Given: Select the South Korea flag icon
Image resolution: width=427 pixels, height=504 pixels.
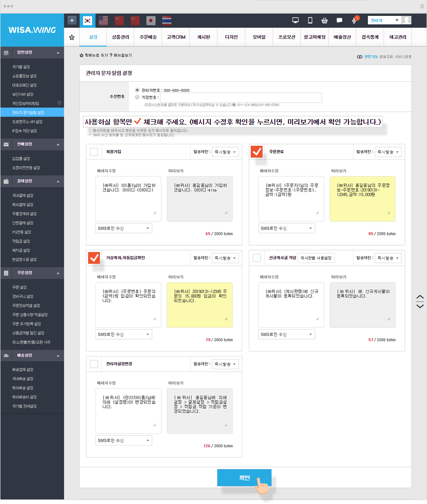Looking at the screenshot, I should [x=88, y=20].
